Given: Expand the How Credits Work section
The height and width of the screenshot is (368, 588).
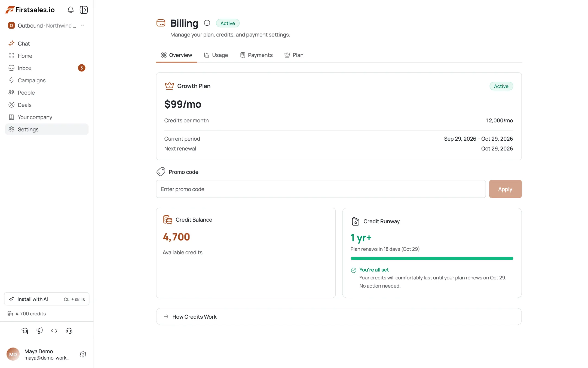Looking at the screenshot, I should [x=339, y=316].
